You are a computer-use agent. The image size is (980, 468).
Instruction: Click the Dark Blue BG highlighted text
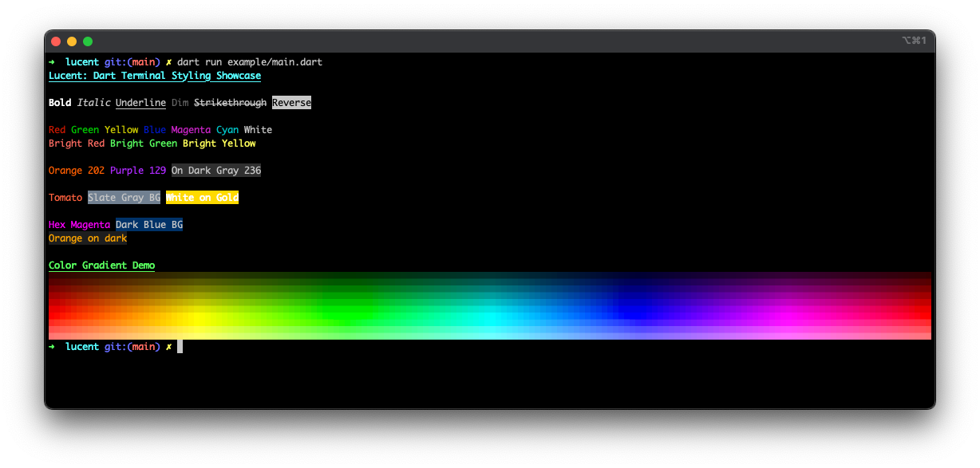(x=149, y=224)
